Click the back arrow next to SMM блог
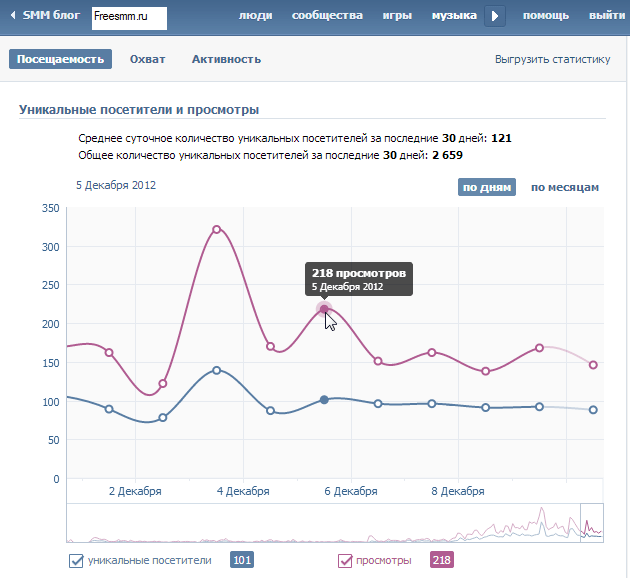Viewport: 630px width, 578px height. point(13,16)
